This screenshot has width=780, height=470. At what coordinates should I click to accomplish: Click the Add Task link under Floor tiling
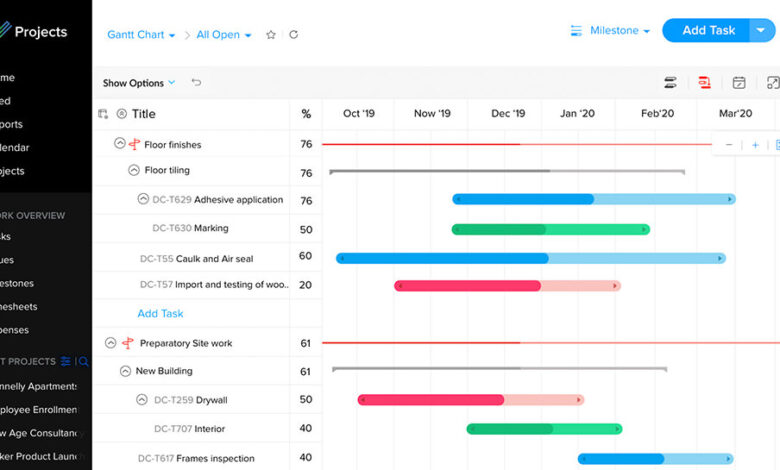[x=160, y=314]
